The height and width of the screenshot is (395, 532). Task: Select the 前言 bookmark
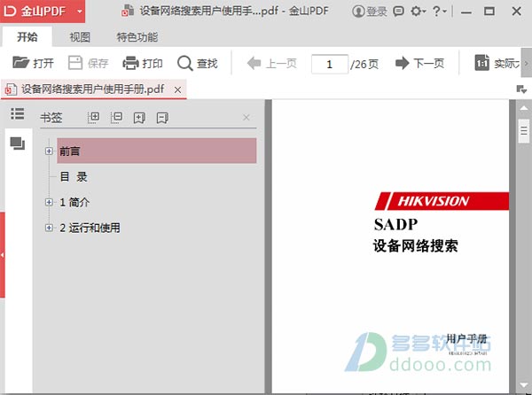coord(156,151)
